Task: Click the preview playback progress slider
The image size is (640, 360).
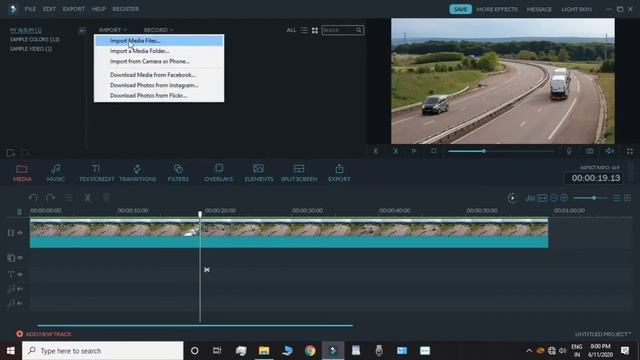Action: coord(501,151)
